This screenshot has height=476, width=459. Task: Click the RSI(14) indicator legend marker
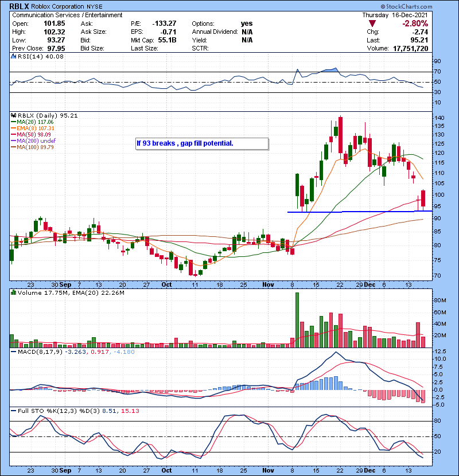13,57
